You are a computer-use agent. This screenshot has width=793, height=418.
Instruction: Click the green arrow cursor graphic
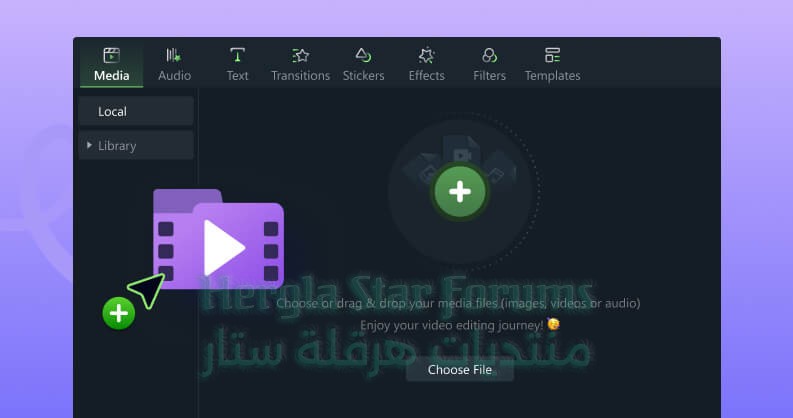click(147, 291)
